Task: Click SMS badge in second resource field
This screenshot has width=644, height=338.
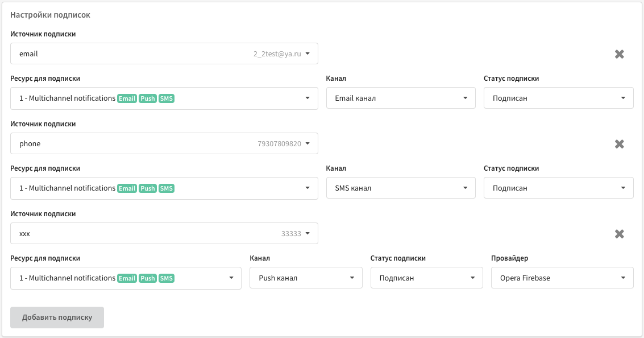Action: click(x=167, y=188)
